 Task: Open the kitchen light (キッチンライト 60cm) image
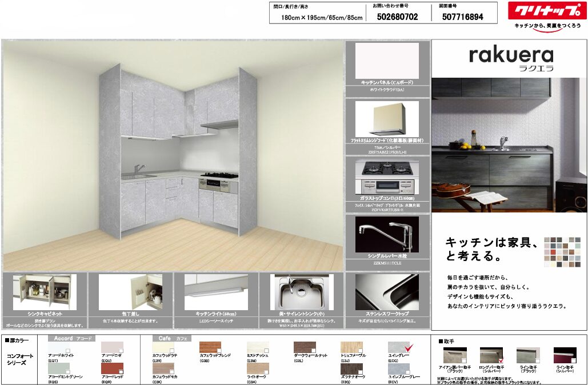click(x=216, y=292)
